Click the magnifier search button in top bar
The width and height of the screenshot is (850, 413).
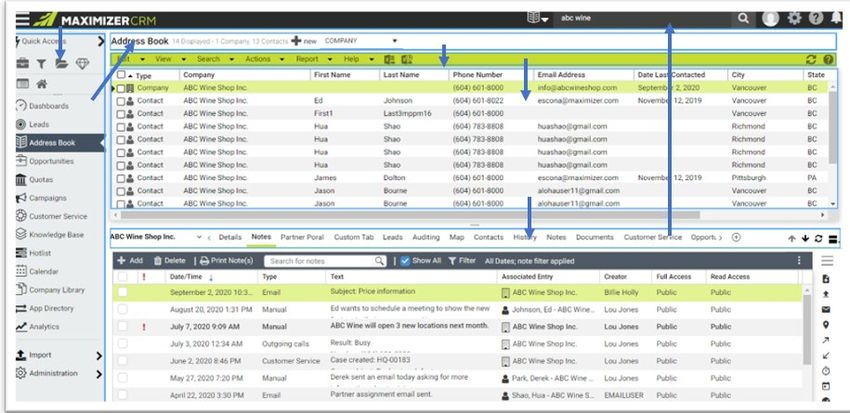743,18
